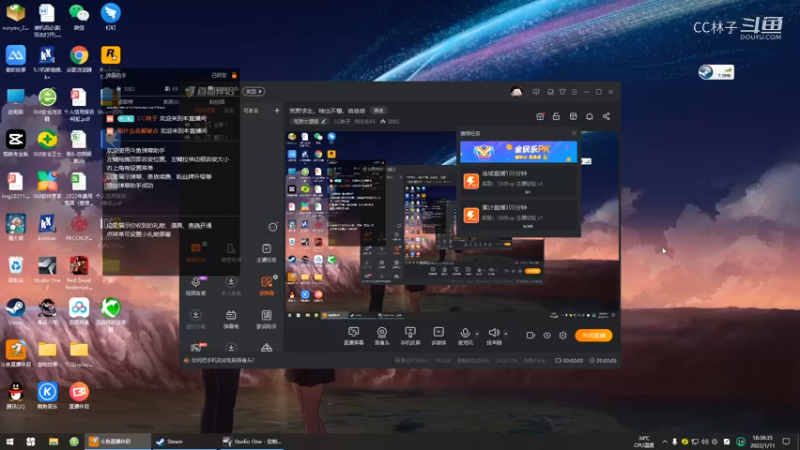Viewport: 800px width, 450px height.
Task: Open the 如何把手机变成电脑摄像头 help link
Action: point(222,360)
